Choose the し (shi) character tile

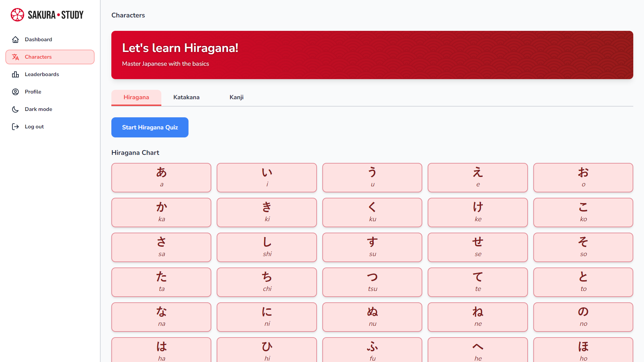[x=267, y=247]
